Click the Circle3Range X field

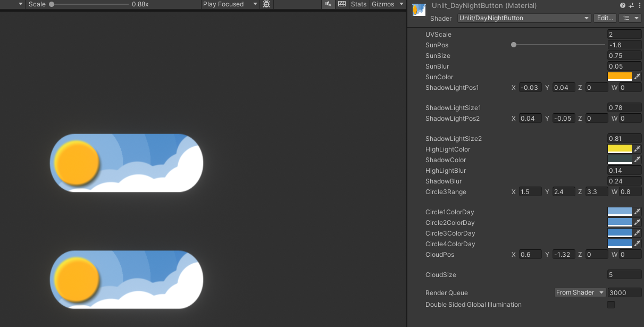[530, 191]
